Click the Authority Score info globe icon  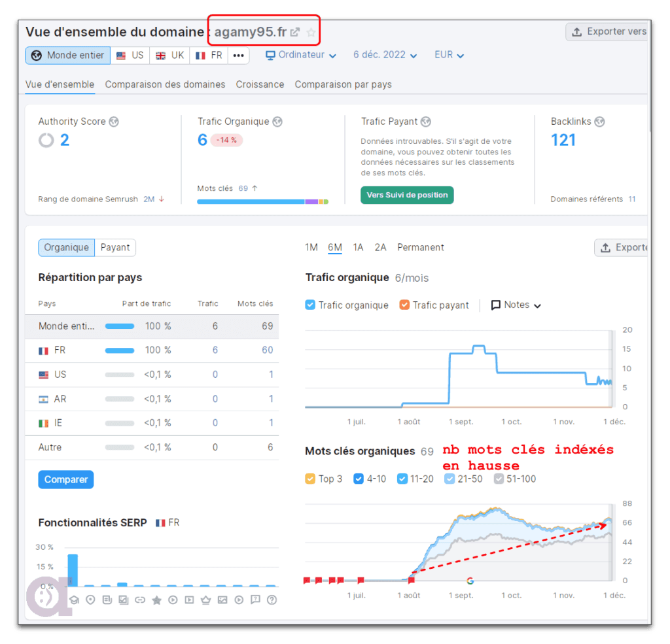tap(114, 122)
